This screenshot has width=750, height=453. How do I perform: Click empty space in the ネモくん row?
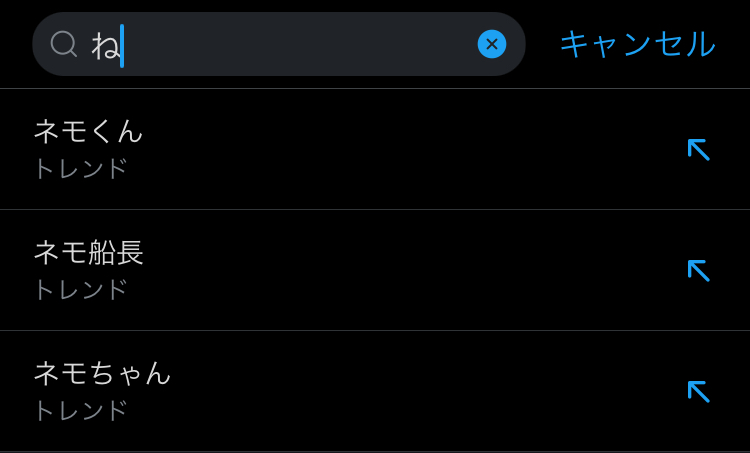pos(400,149)
